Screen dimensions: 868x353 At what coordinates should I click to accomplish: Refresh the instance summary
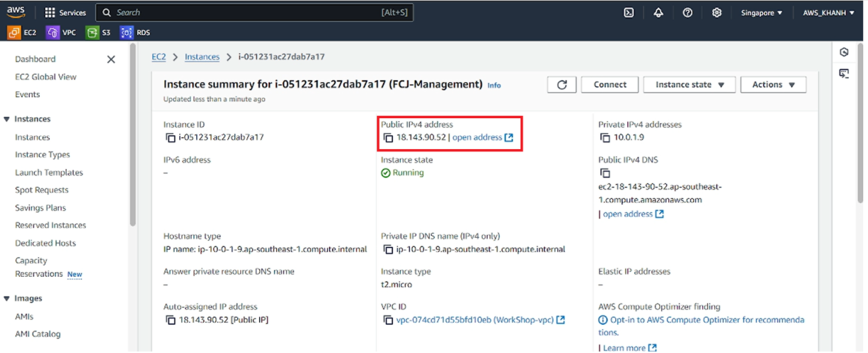point(562,84)
